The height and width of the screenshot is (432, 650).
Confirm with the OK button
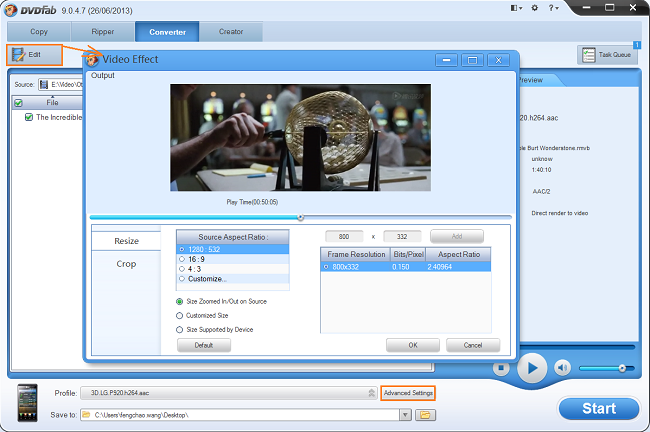pyautogui.click(x=413, y=345)
